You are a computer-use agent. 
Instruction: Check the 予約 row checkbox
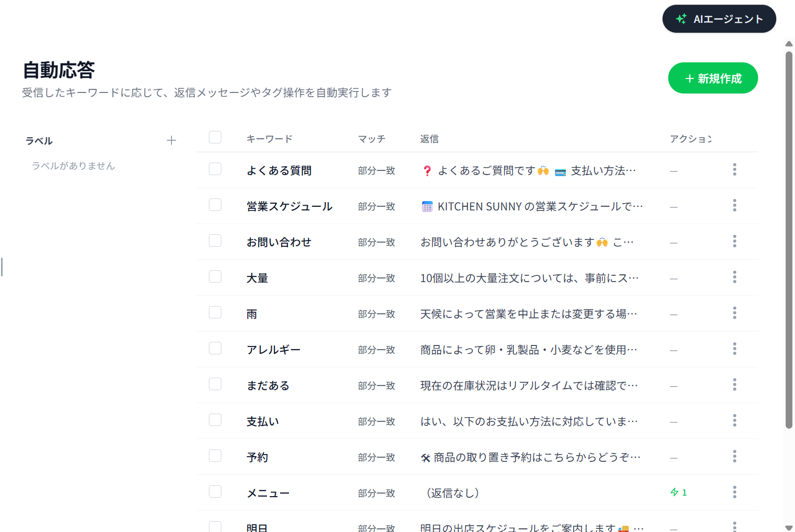pyautogui.click(x=215, y=456)
